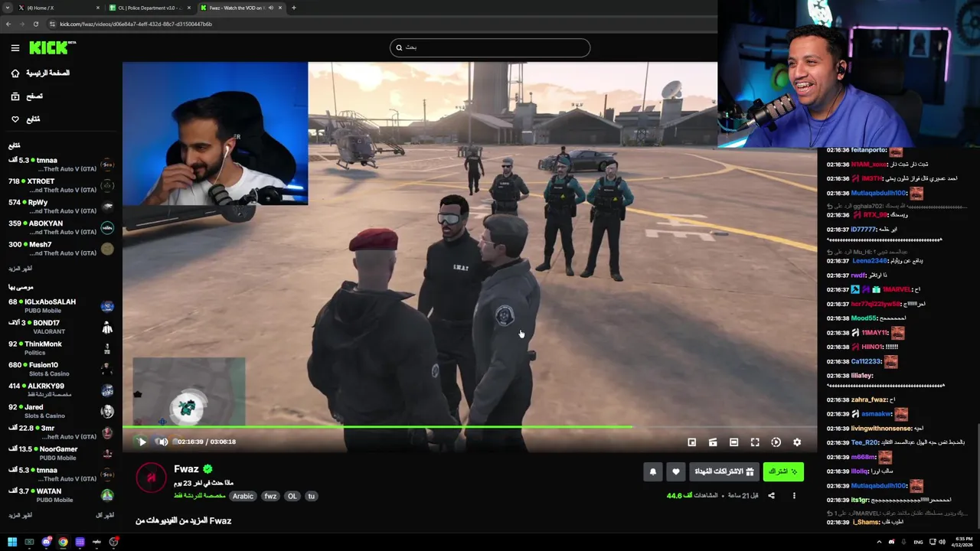Open system volume from tray

942,542
